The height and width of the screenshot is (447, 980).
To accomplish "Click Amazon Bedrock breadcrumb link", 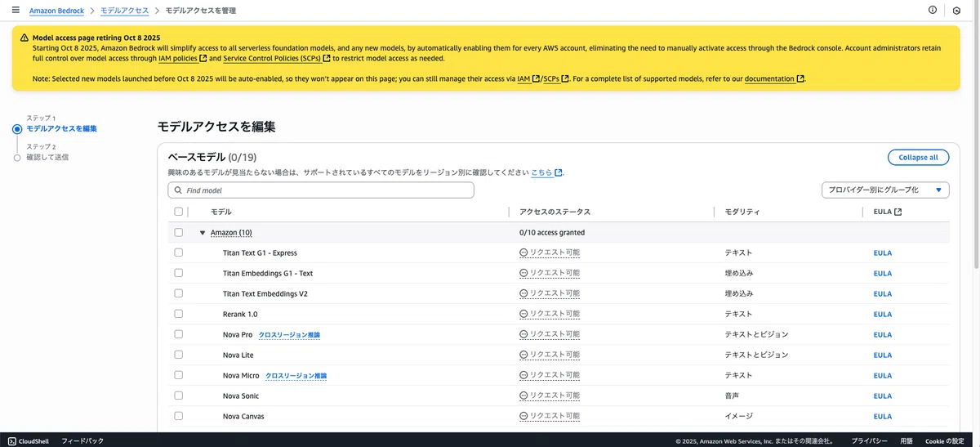I will coord(56,11).
